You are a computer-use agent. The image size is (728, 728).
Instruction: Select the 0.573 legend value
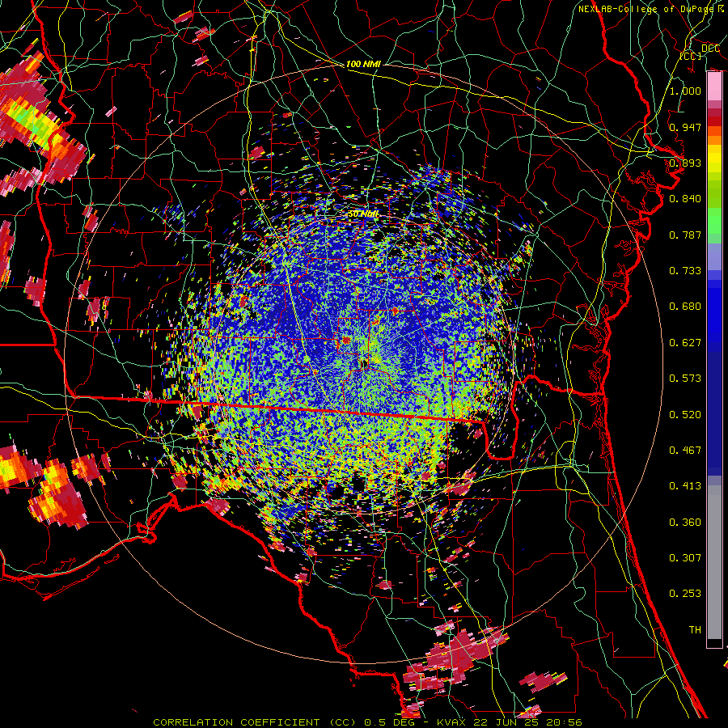[685, 378]
